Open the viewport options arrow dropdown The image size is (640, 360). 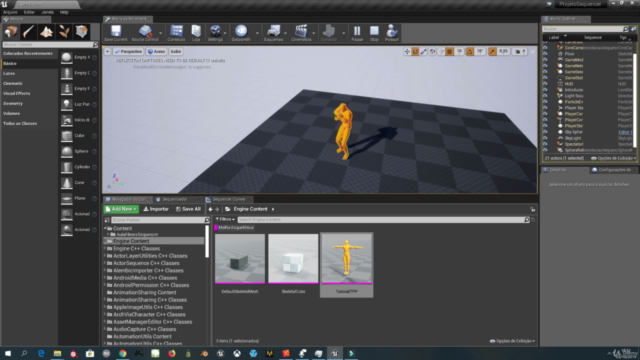(x=107, y=51)
